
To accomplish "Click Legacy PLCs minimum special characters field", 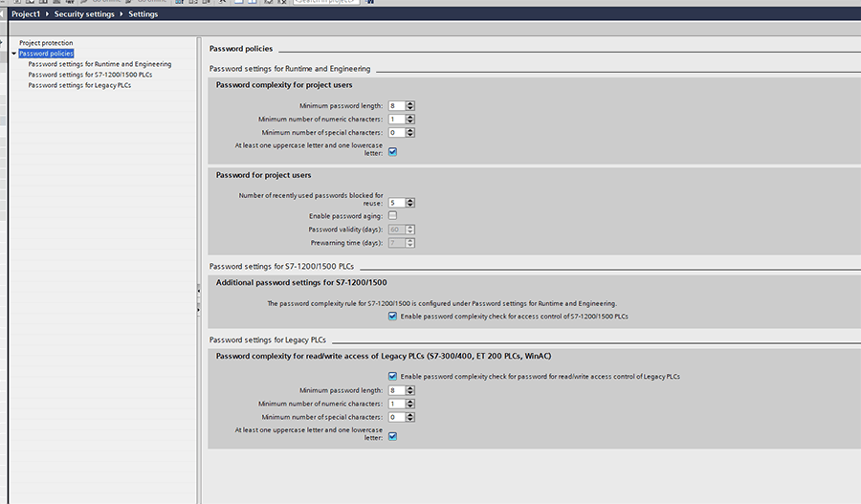I will point(397,417).
